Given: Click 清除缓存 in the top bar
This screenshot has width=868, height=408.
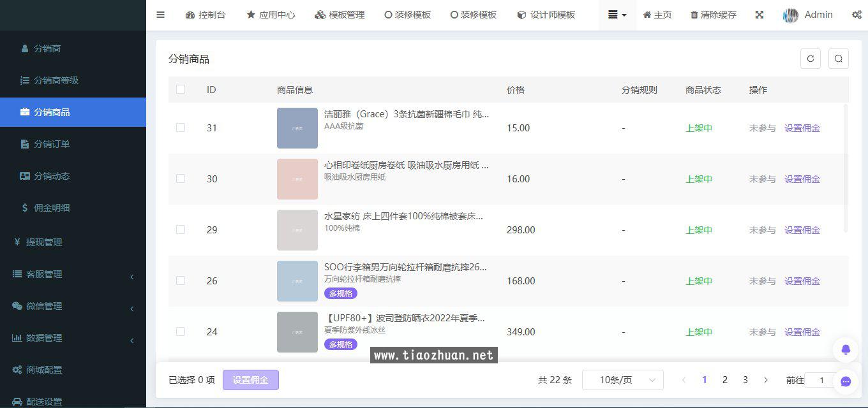Looking at the screenshot, I should pyautogui.click(x=714, y=15).
